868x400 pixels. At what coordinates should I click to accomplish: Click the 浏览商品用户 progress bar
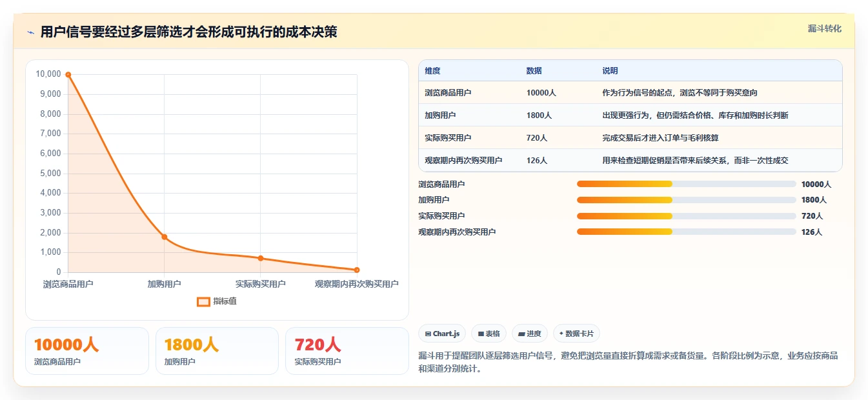pos(687,184)
